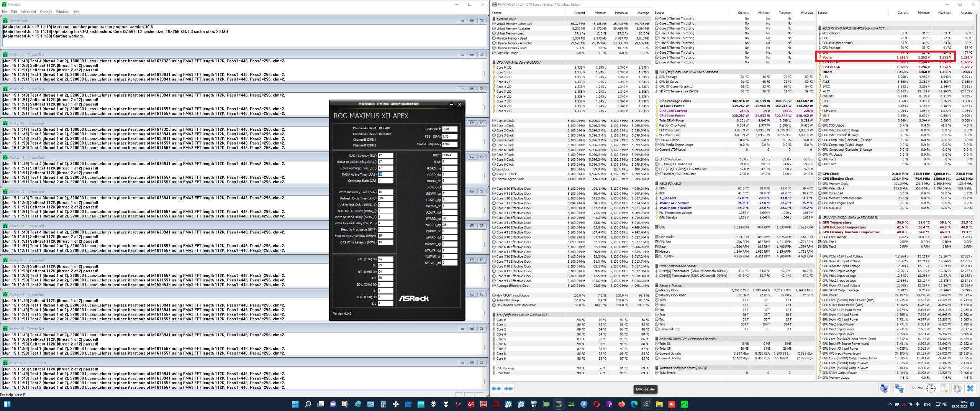Maximize Worker #1 Torture Test window

tap(472, 54)
